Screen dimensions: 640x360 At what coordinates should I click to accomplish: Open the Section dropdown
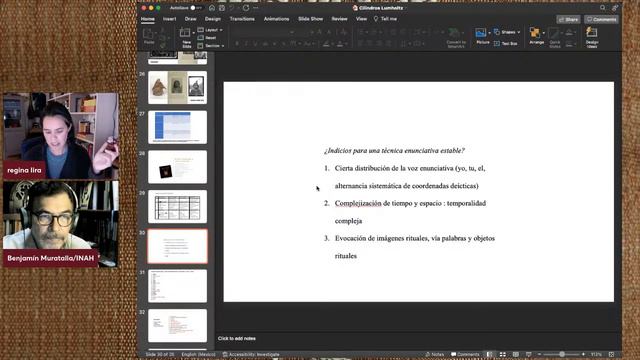[x=211, y=46]
